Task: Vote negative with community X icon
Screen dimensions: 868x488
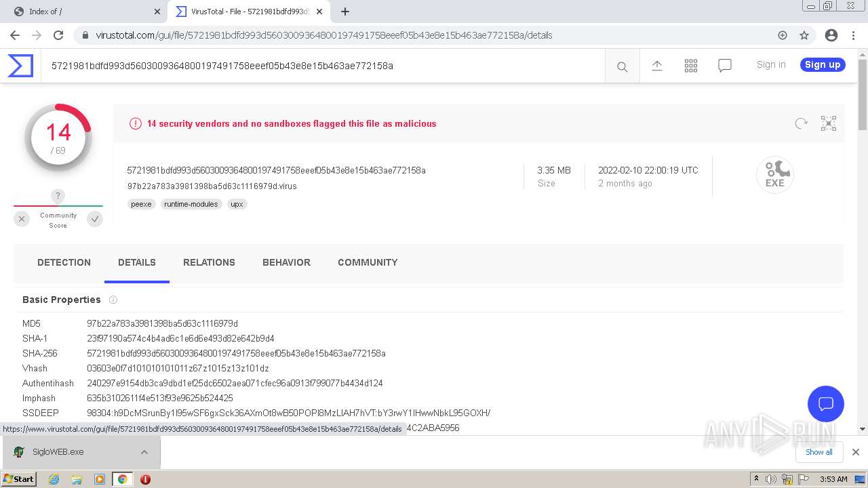Action: coord(22,219)
